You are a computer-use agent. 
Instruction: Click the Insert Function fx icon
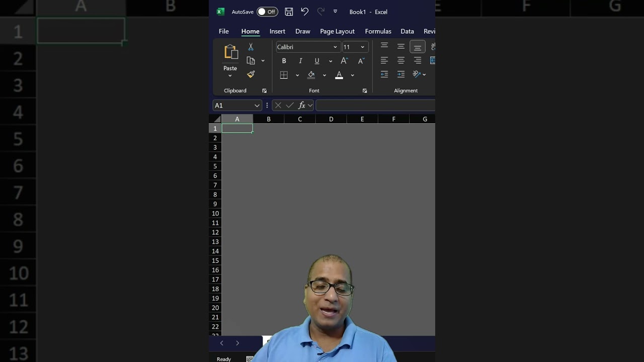[x=302, y=106]
